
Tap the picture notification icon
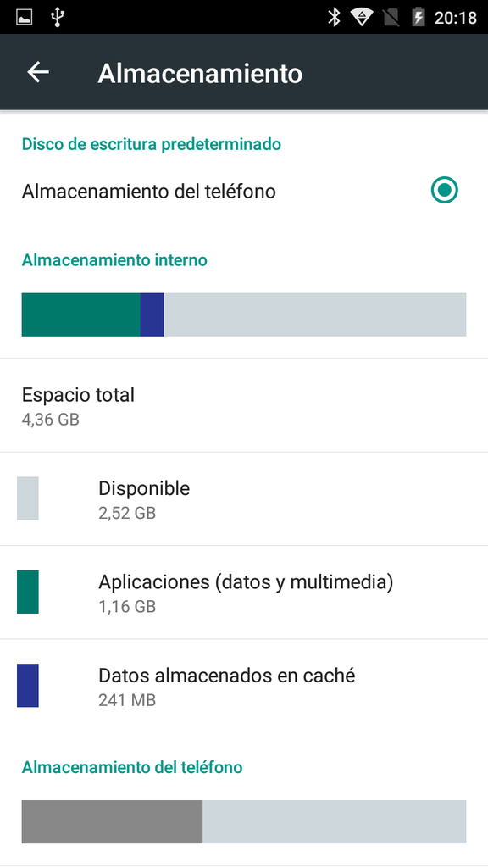coord(25,18)
